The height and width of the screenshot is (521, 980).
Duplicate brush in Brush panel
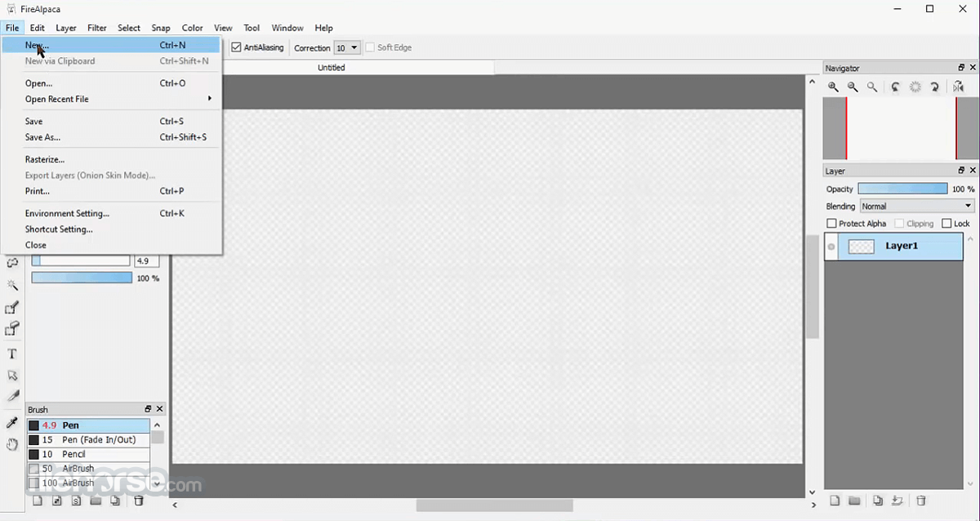[x=116, y=501]
